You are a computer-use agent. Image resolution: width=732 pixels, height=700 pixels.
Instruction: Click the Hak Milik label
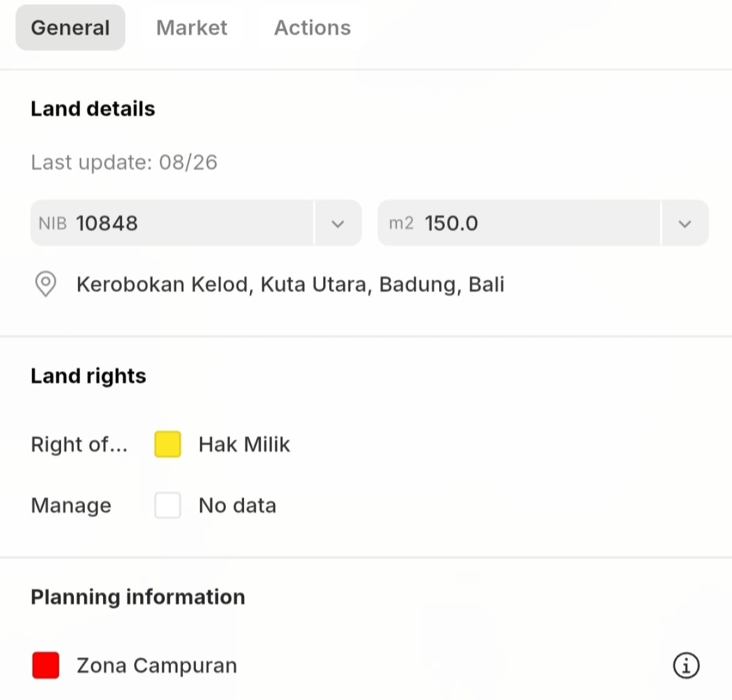pos(244,444)
